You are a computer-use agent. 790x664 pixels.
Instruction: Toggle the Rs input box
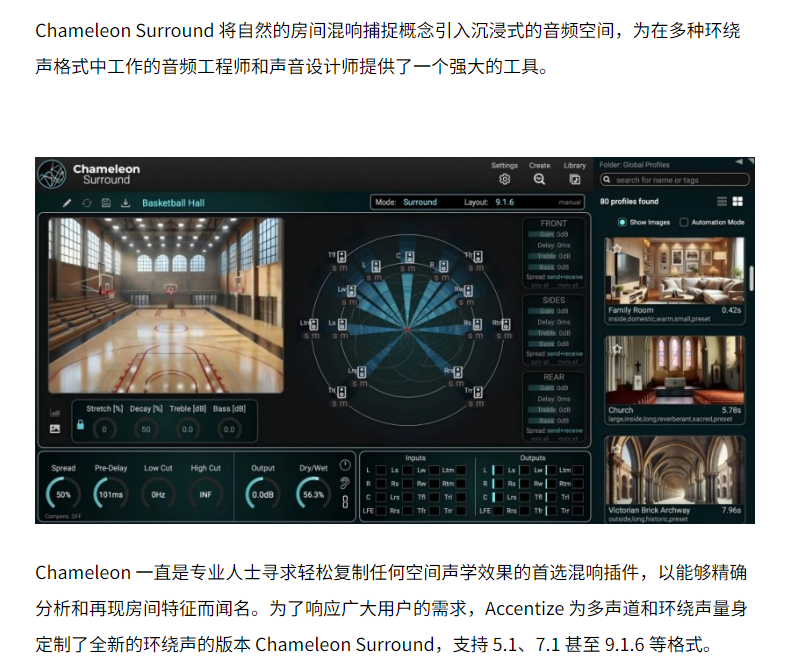pos(408,484)
